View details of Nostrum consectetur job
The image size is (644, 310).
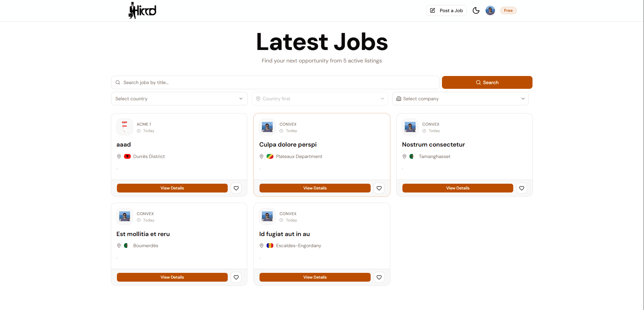pyautogui.click(x=458, y=188)
